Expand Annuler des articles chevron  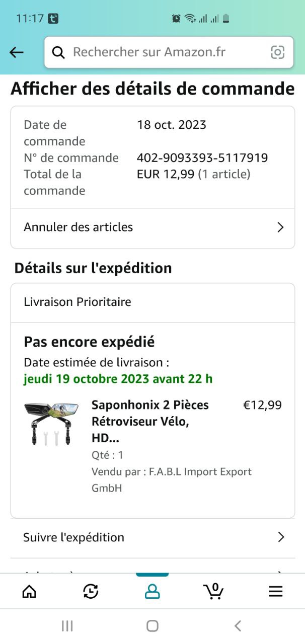point(281,227)
